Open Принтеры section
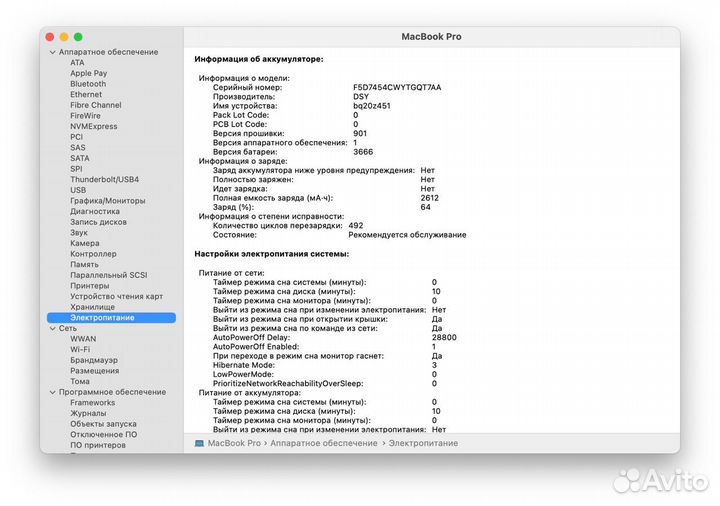This screenshot has height=506, width=720. click(90, 286)
